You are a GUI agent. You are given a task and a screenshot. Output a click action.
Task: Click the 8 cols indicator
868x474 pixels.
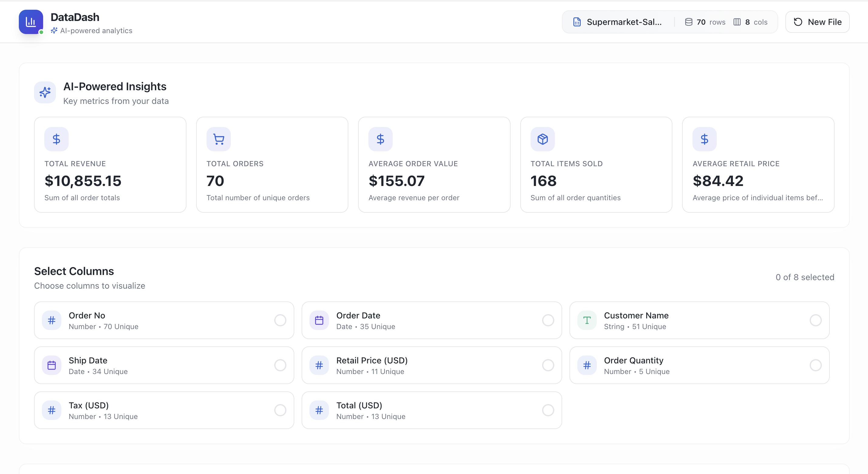(751, 22)
